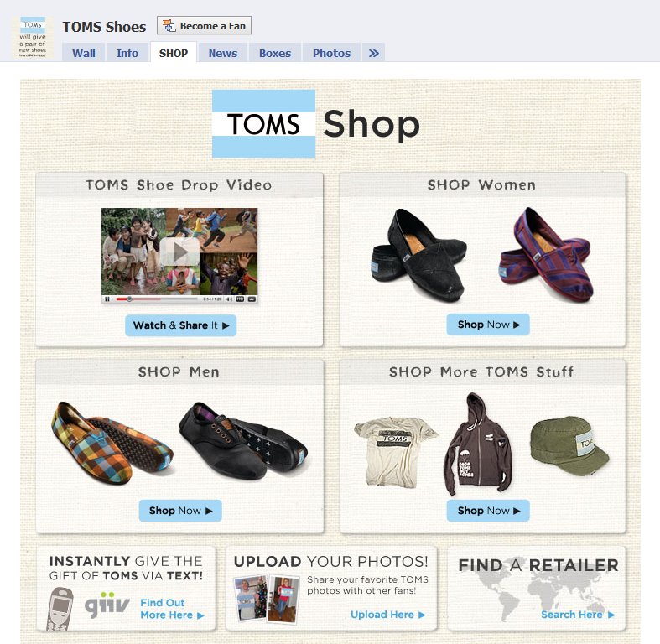This screenshot has width=660, height=644.
Task: Open the Wall tab
Action: (x=83, y=53)
